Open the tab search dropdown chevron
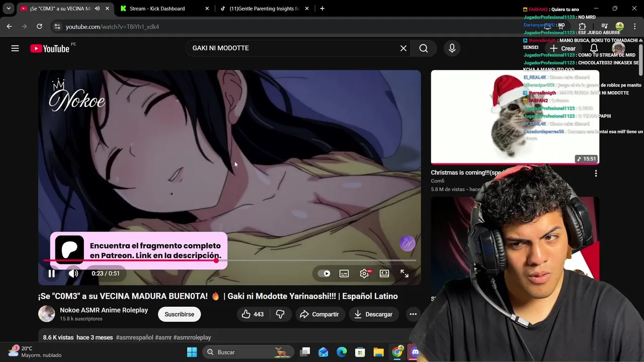644x362 pixels. [x=9, y=9]
